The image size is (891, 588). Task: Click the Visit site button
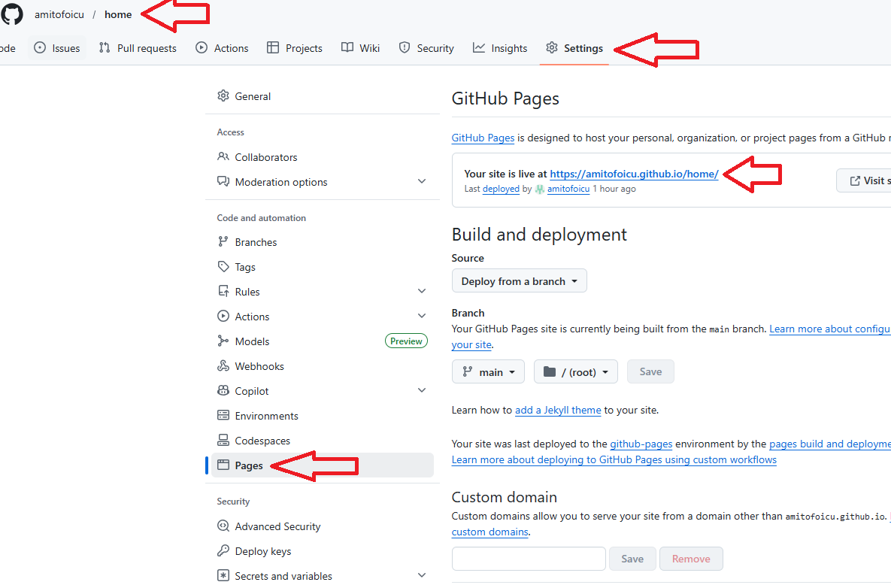[x=864, y=180]
